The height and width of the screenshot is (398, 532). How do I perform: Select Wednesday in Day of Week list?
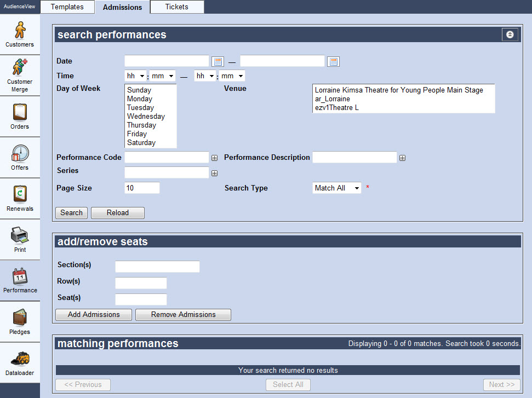click(151, 117)
